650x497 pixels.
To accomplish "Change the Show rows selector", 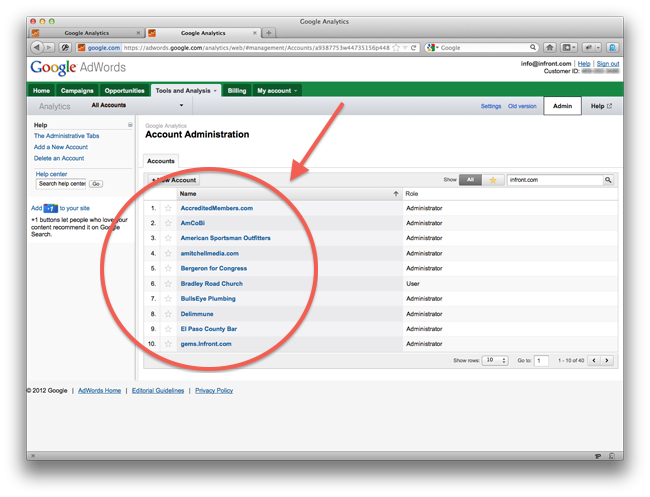I will pyautogui.click(x=495, y=360).
